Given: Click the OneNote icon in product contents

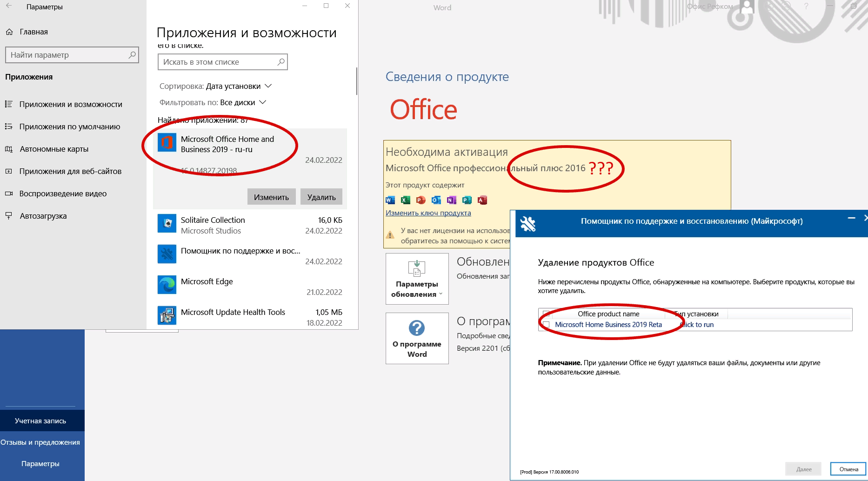Looking at the screenshot, I should (x=452, y=200).
